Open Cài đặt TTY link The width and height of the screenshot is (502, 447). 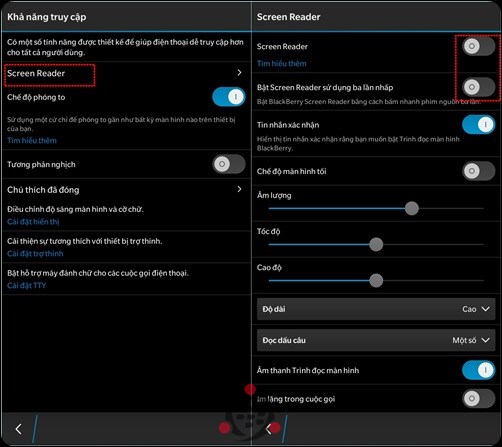pyautogui.click(x=26, y=286)
